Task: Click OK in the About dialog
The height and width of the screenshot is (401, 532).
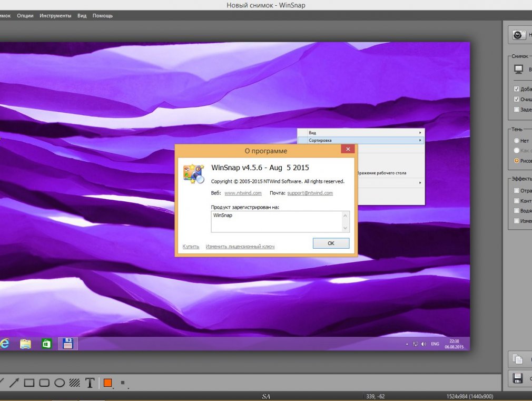Action: [331, 243]
